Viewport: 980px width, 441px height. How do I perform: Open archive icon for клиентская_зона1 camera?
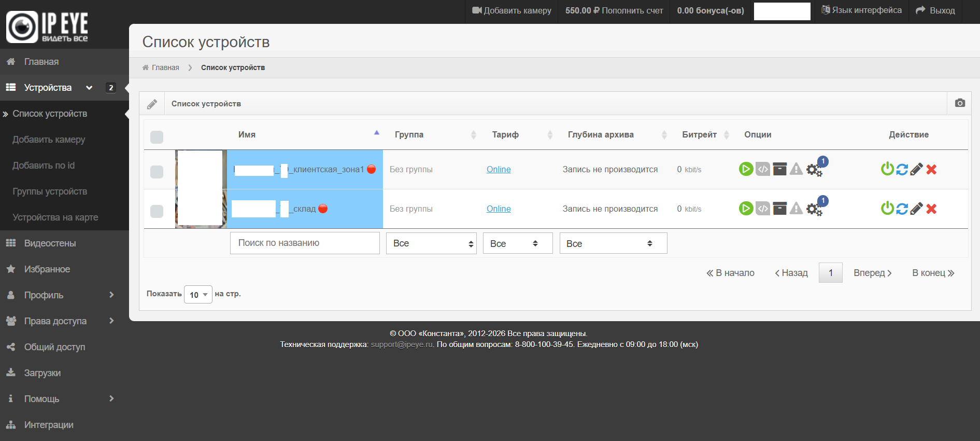[779, 169]
